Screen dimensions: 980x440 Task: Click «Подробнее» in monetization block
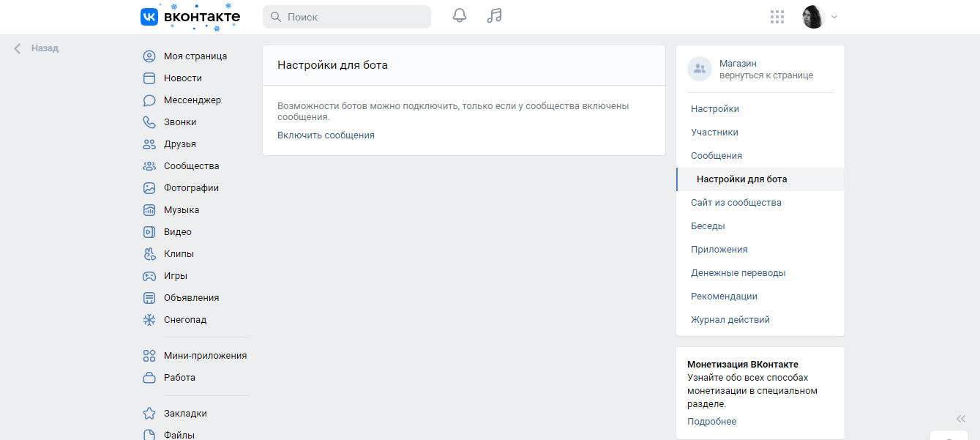(711, 422)
